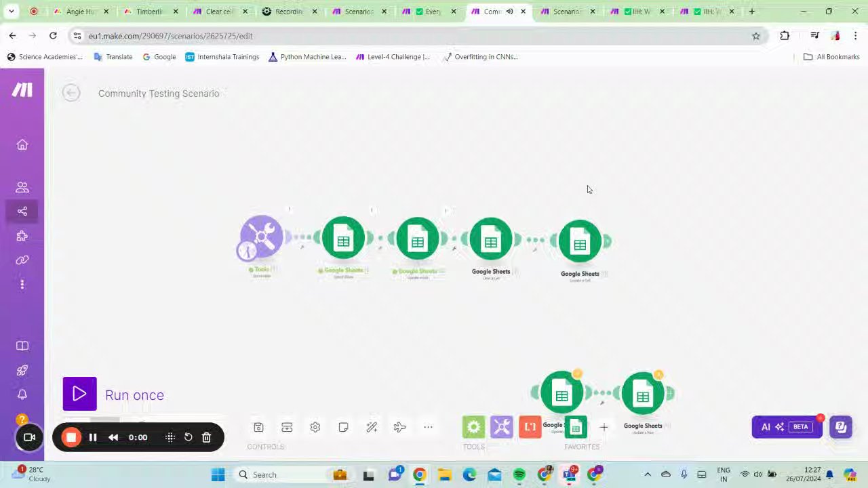Open the purple Tools wrench icon

(x=502, y=427)
